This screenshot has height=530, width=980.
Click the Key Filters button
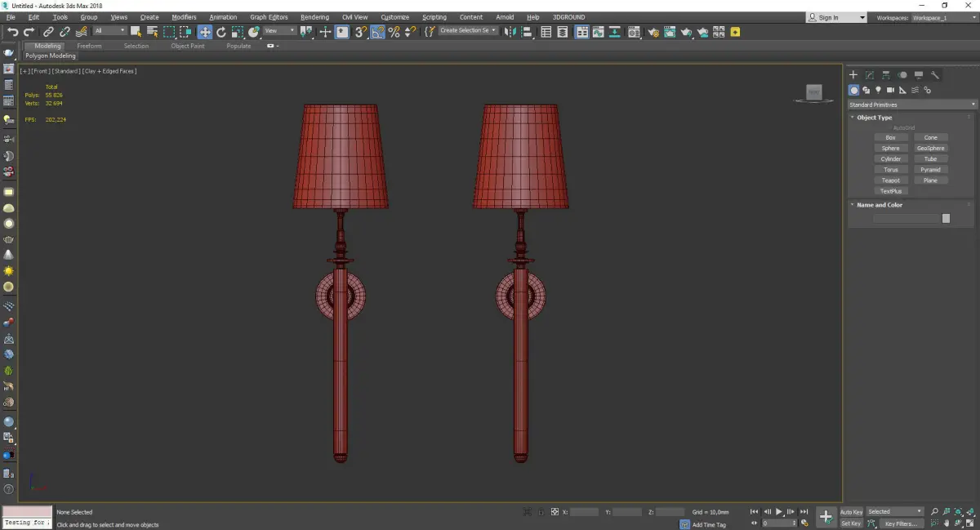[x=900, y=523]
